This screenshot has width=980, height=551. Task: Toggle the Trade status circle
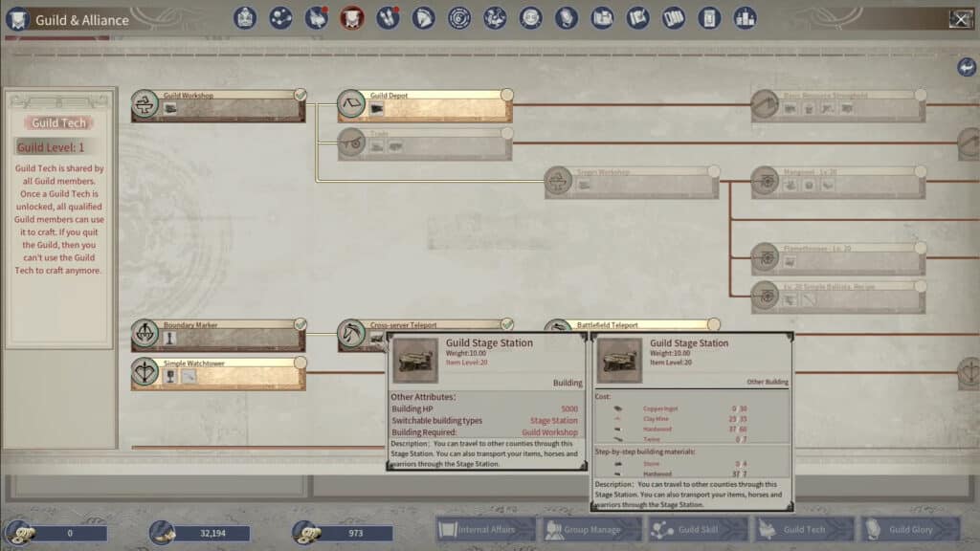[x=507, y=133]
